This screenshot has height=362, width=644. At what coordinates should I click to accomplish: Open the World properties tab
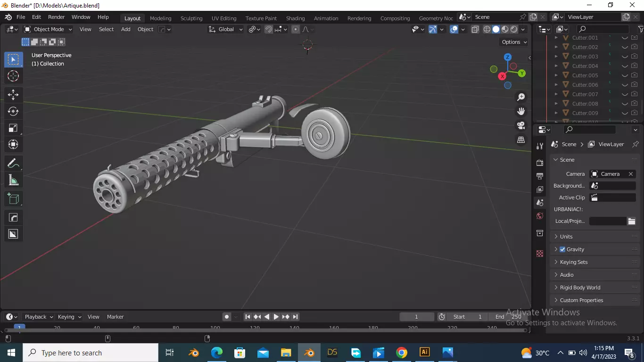540,216
